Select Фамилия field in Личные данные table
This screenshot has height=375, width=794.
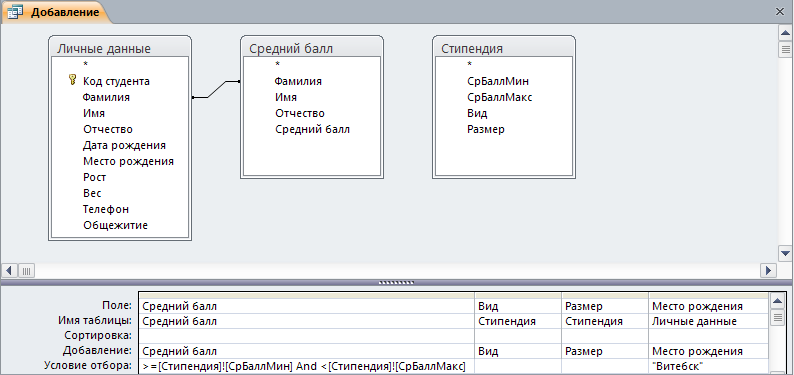tap(106, 97)
